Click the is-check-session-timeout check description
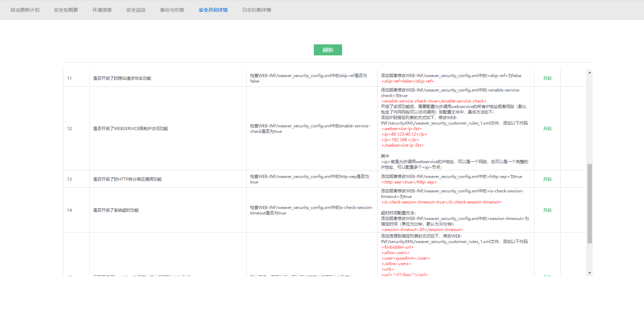644x322 pixels. [x=312, y=210]
